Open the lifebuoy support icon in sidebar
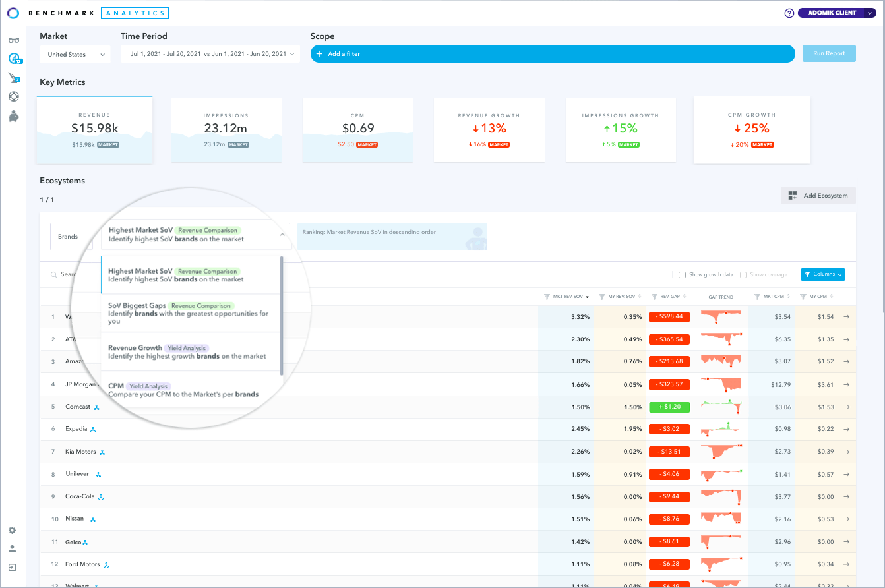885x588 pixels. [x=14, y=96]
